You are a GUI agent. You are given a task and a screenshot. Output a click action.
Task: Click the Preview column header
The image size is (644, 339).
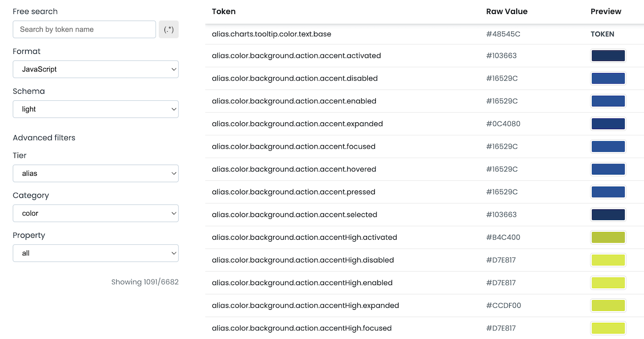[606, 11]
